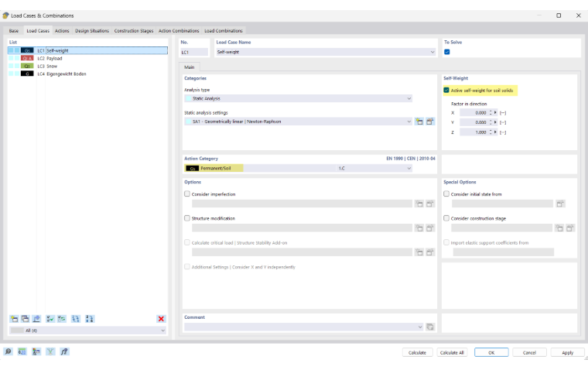Click the Calculate All button
This screenshot has width=588, height=370.
pyautogui.click(x=452, y=352)
